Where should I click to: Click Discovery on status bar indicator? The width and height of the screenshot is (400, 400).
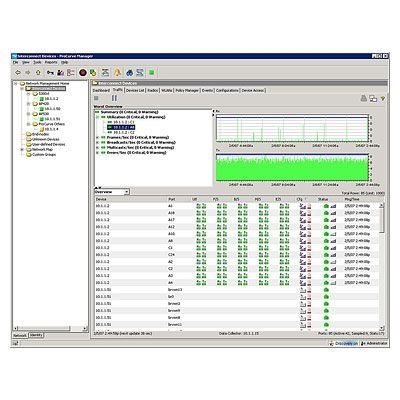[344, 343]
